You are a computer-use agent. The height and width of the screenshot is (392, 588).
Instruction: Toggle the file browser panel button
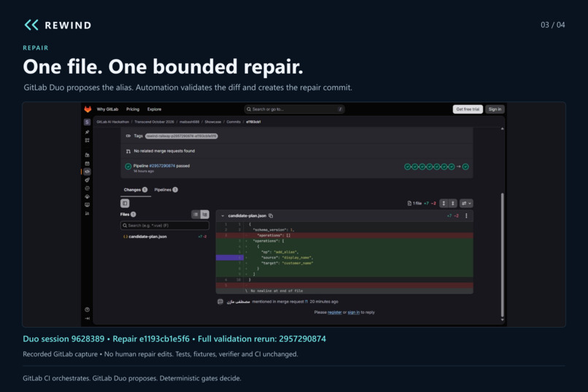(125, 204)
